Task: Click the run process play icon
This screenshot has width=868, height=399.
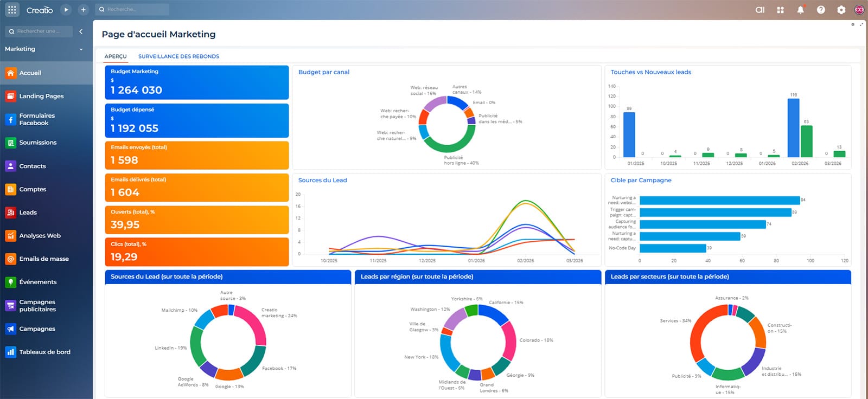Action: 66,10
